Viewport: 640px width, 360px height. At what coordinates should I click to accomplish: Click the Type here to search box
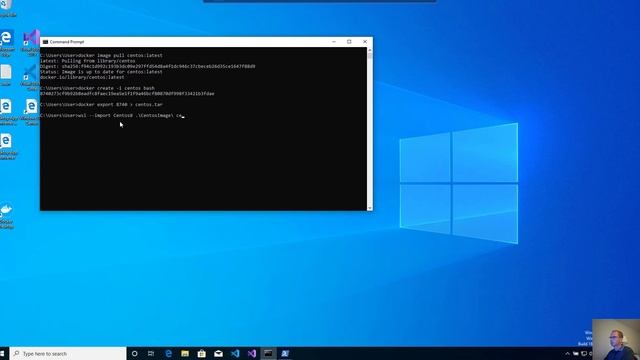click(68, 353)
